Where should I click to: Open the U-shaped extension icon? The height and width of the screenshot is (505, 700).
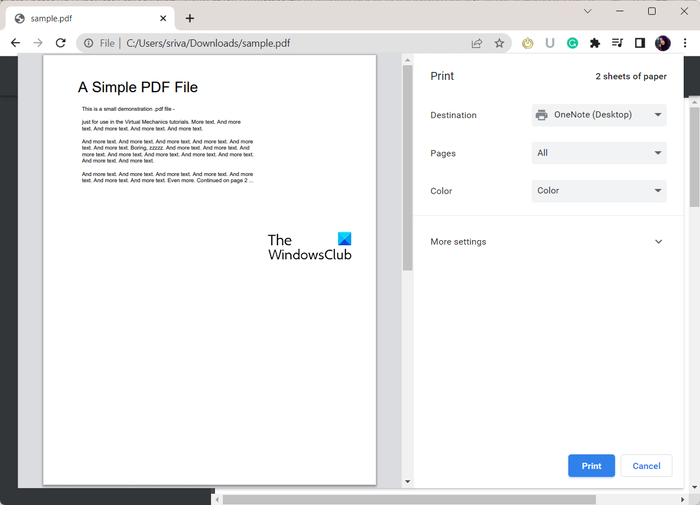pyautogui.click(x=550, y=43)
